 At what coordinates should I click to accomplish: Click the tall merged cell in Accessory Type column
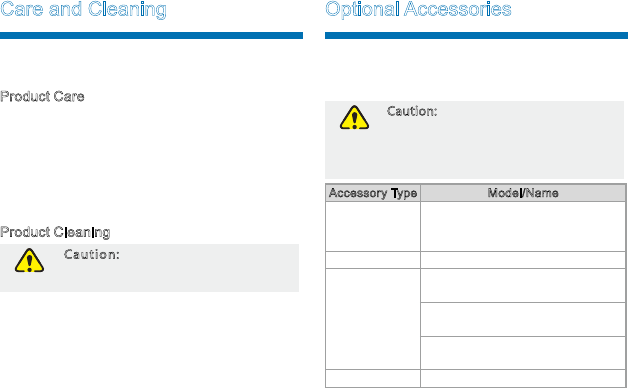[x=373, y=319]
